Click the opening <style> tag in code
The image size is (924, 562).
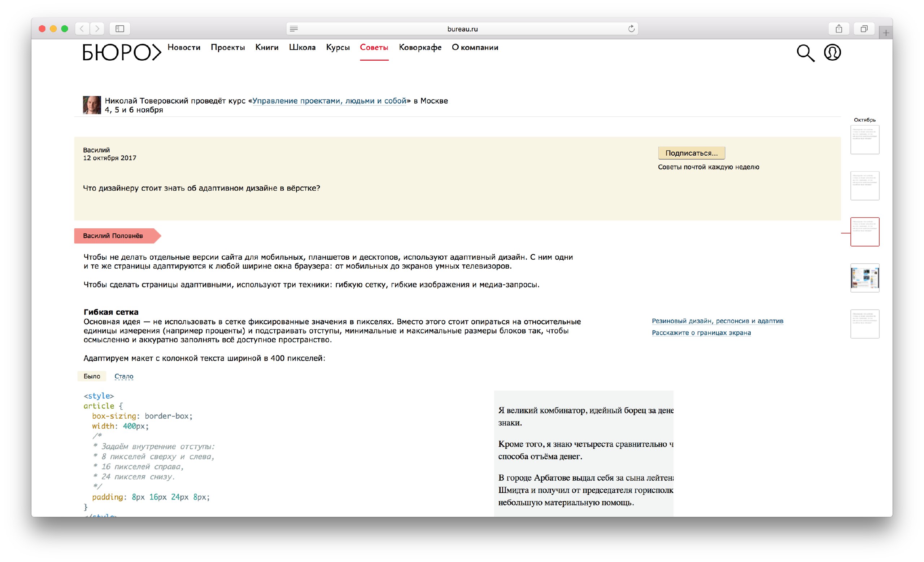click(99, 396)
